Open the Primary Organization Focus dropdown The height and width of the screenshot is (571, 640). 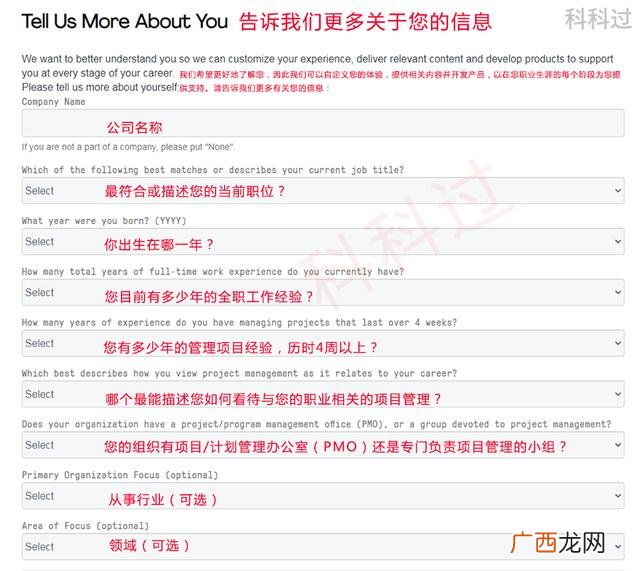pyautogui.click(x=323, y=496)
